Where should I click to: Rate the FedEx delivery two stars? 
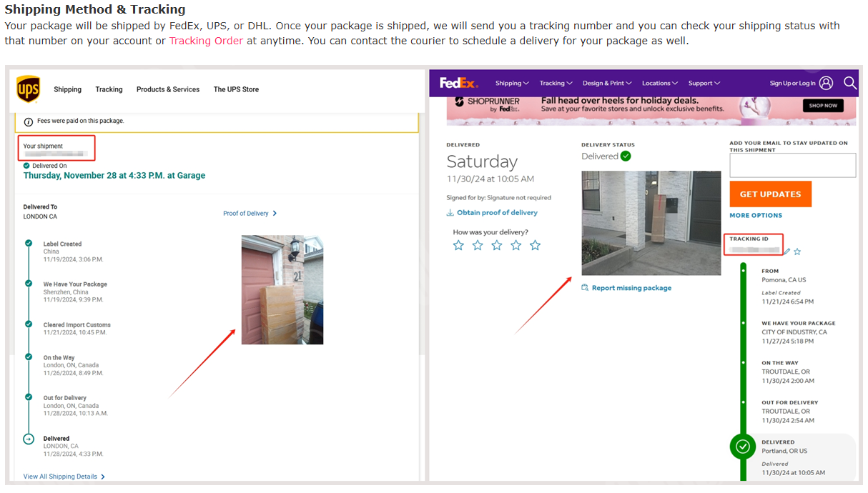(478, 245)
